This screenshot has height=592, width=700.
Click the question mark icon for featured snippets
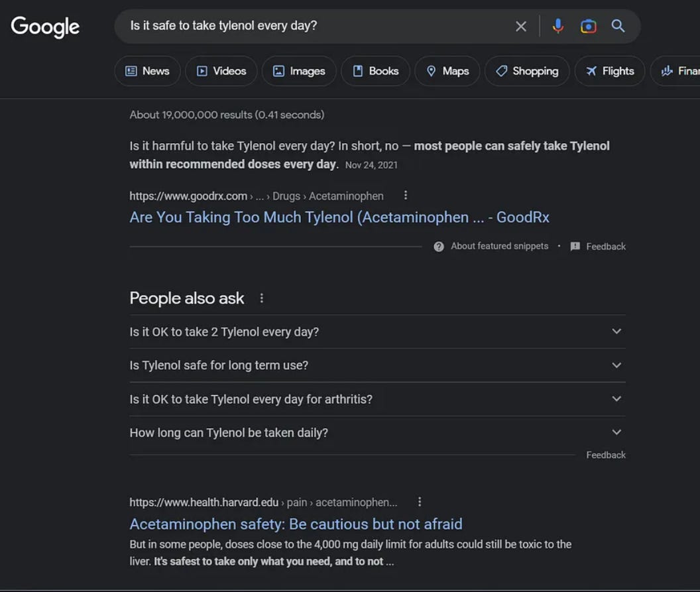(x=438, y=247)
